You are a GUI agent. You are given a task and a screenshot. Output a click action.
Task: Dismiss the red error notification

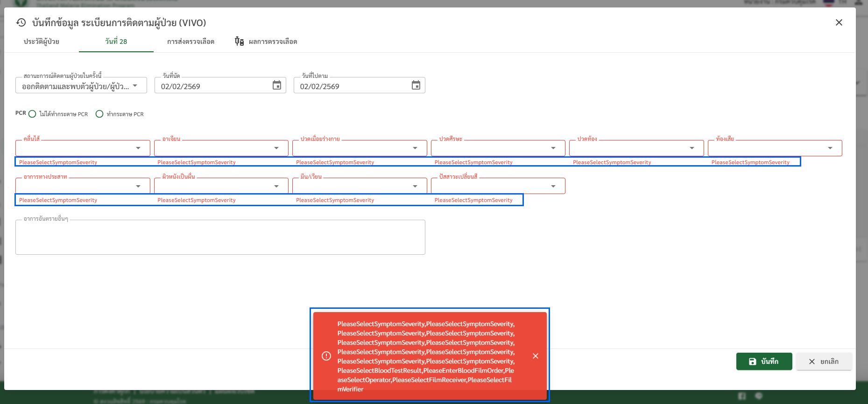click(x=535, y=356)
